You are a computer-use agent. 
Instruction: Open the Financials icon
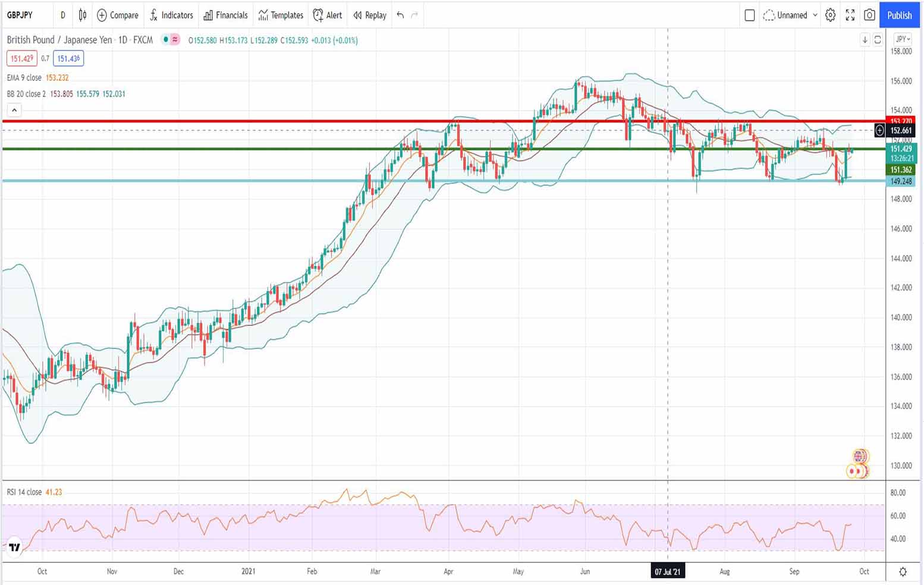(x=225, y=15)
